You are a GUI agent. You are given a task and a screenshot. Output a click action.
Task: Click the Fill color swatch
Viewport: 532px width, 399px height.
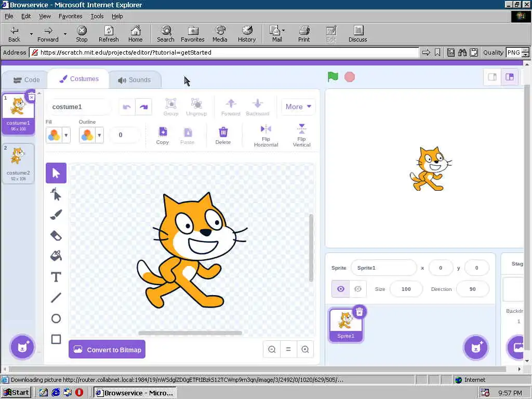tap(54, 135)
